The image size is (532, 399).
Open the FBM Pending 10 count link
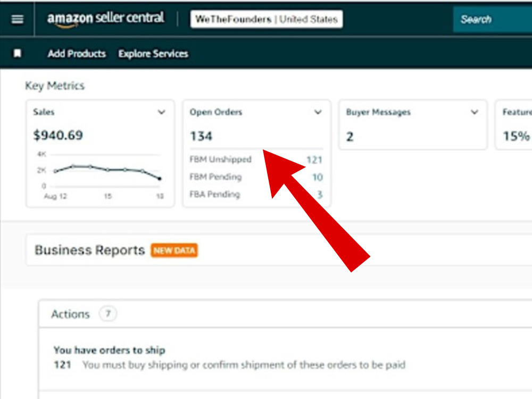pyautogui.click(x=318, y=177)
